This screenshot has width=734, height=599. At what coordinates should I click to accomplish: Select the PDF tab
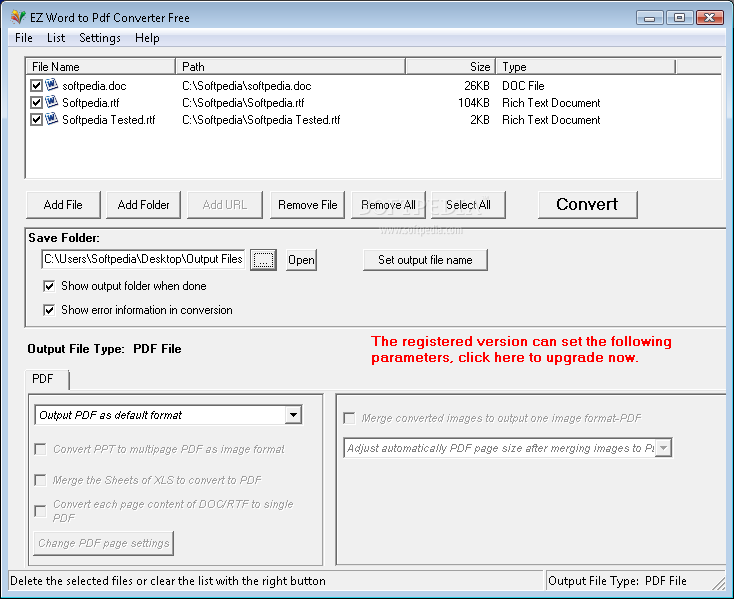[x=47, y=379]
